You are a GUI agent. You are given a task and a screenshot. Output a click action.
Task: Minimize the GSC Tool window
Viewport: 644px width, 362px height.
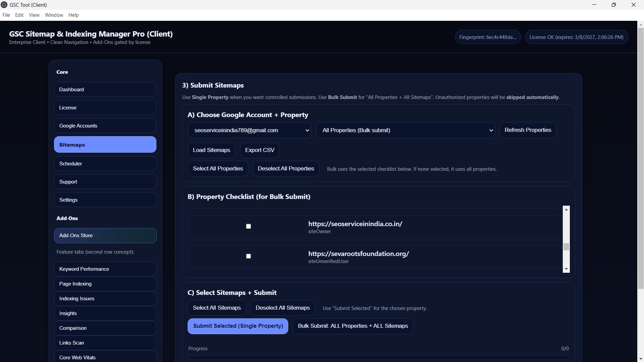[x=594, y=5]
